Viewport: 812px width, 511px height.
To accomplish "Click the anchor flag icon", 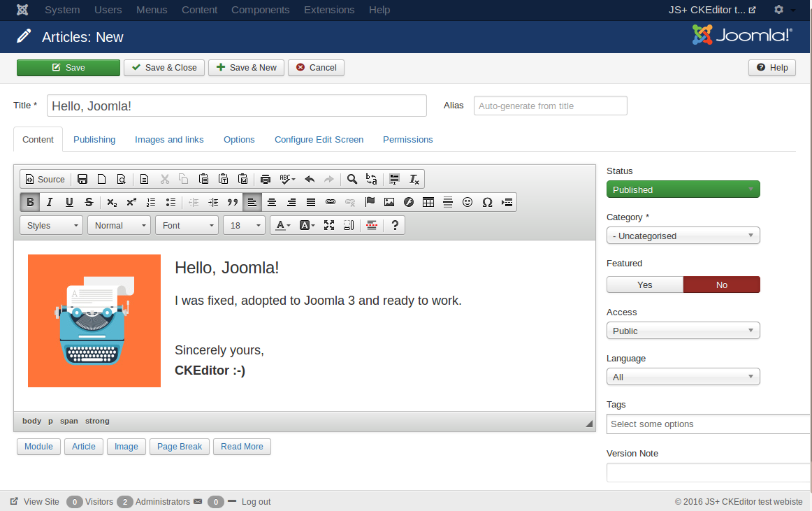I will pyautogui.click(x=370, y=203).
